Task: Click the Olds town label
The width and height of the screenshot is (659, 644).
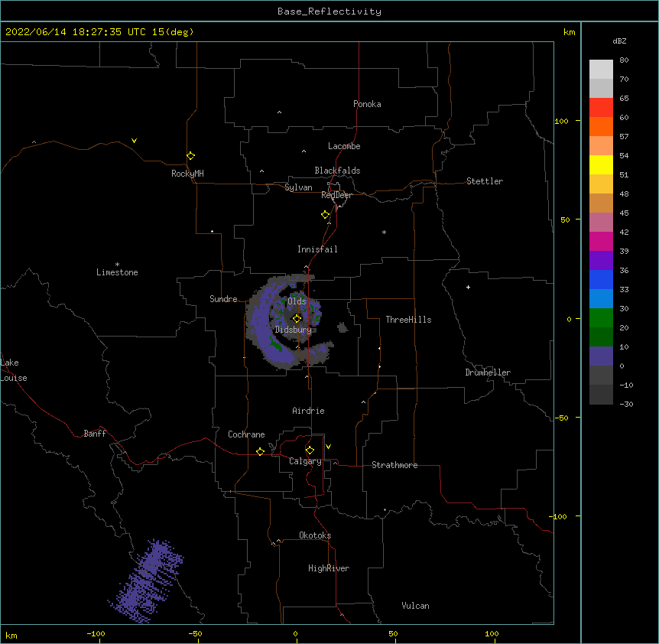Action: (x=297, y=301)
